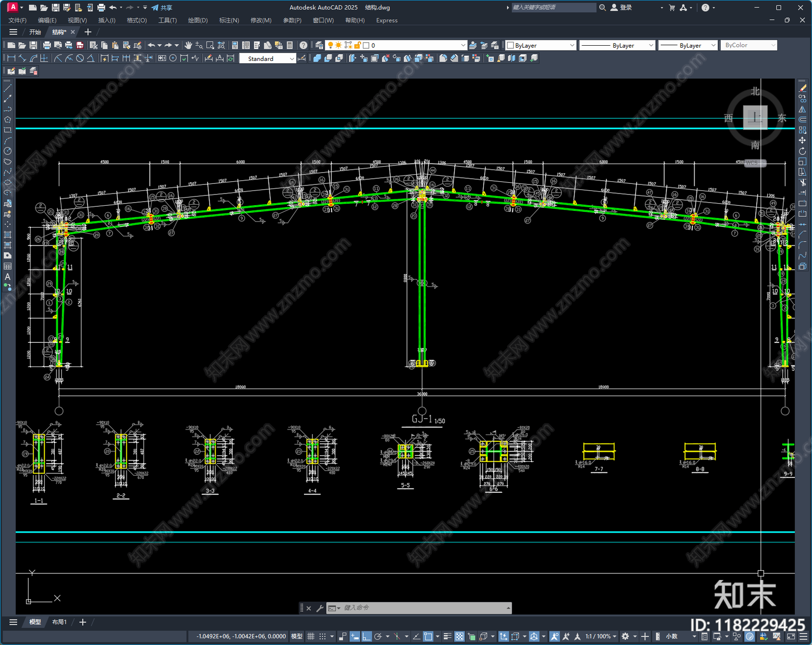Image resolution: width=812 pixels, height=645 pixels.
Task: Select the Pan hand tool
Action: click(188, 45)
